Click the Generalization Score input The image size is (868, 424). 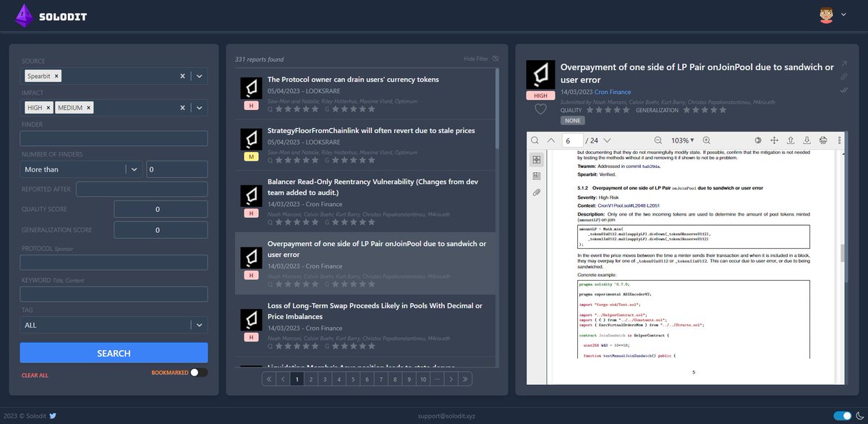(161, 230)
